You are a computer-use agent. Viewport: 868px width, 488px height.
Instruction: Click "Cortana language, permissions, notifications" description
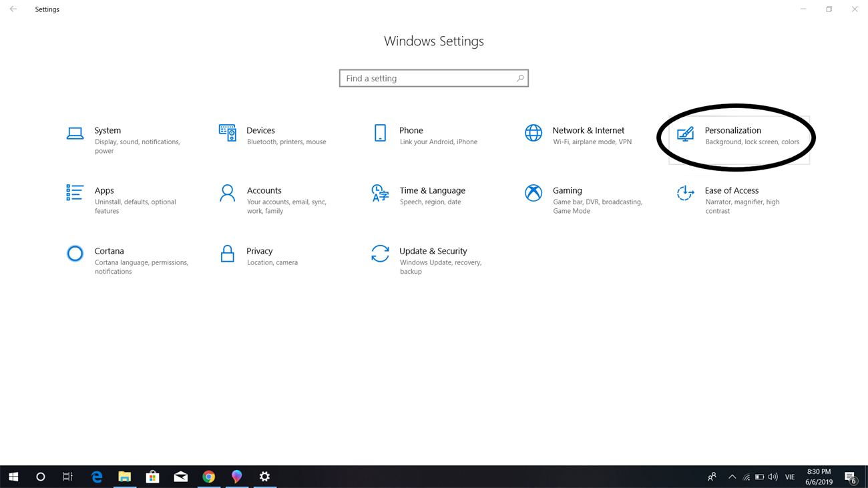click(x=142, y=267)
